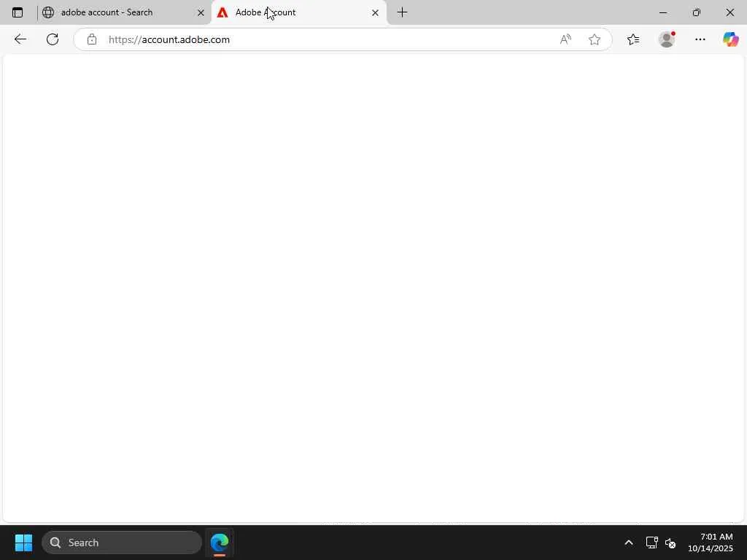
Task: Restore down the Edge browser window
Action: pos(696,12)
